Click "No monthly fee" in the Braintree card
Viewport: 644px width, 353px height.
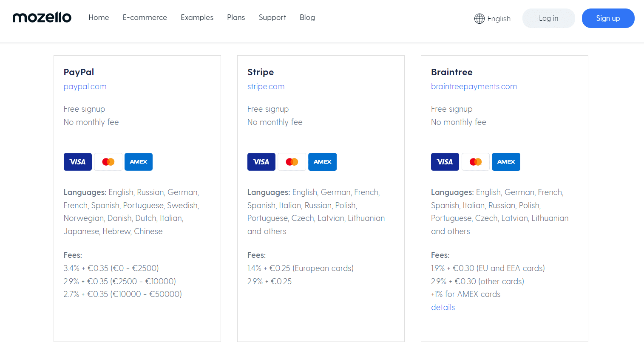459,122
